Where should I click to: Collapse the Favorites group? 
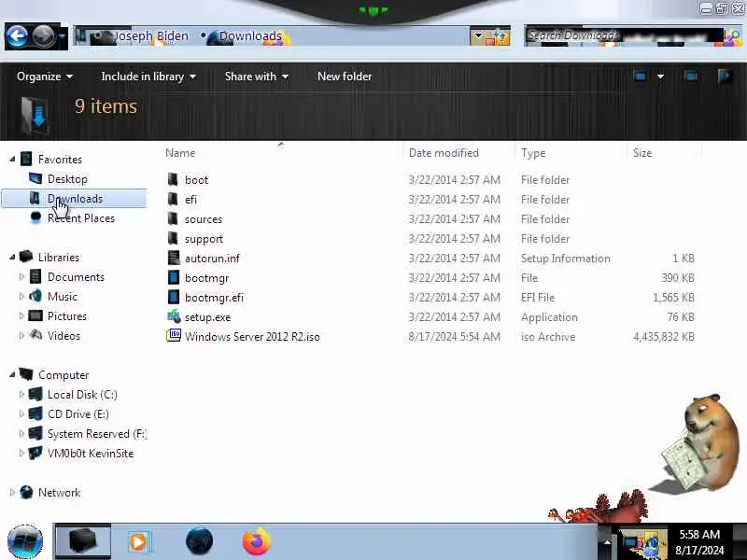click(x=12, y=159)
